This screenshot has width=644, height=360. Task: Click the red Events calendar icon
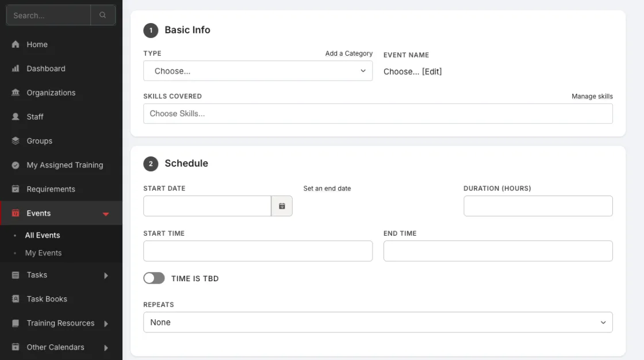pos(16,213)
